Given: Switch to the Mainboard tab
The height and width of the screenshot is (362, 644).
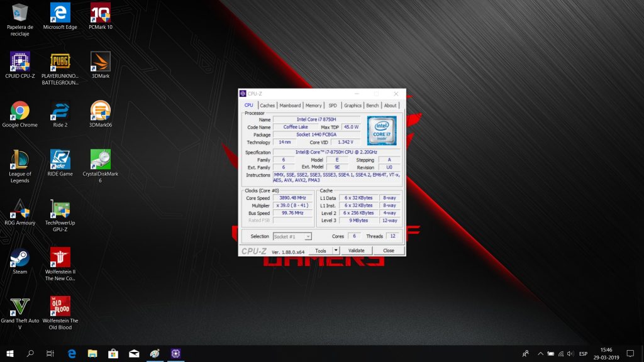Looking at the screenshot, I should (290, 106).
